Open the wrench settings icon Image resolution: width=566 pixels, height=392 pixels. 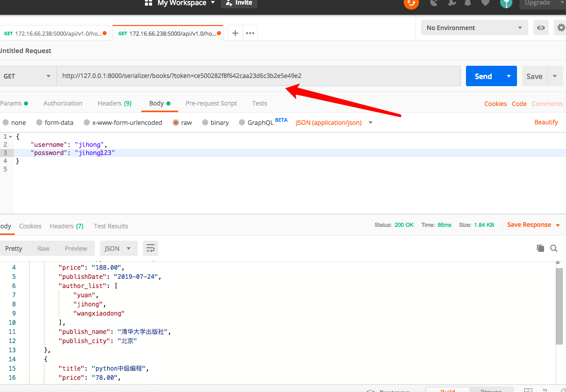click(x=452, y=3)
